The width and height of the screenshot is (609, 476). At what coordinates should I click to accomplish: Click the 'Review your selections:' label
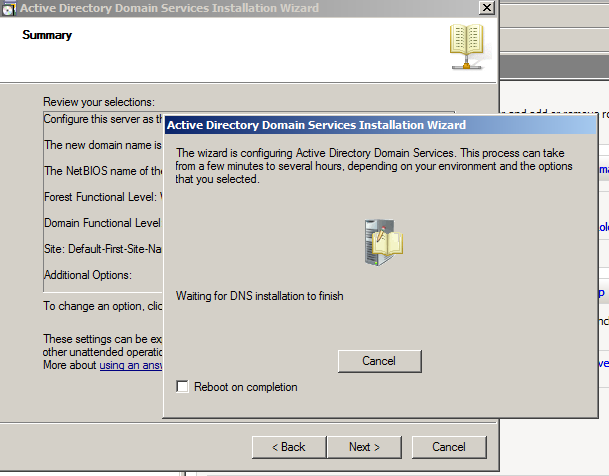pos(99,102)
